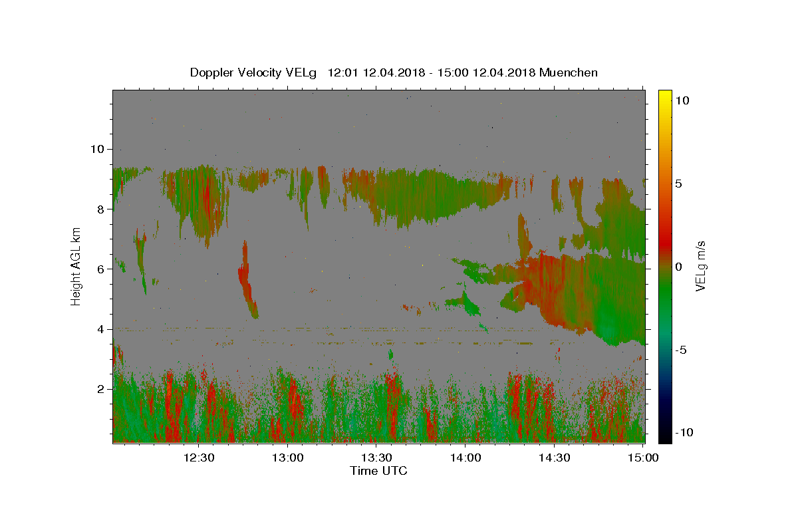Click the "Height AGL km" axis label

point(76,266)
